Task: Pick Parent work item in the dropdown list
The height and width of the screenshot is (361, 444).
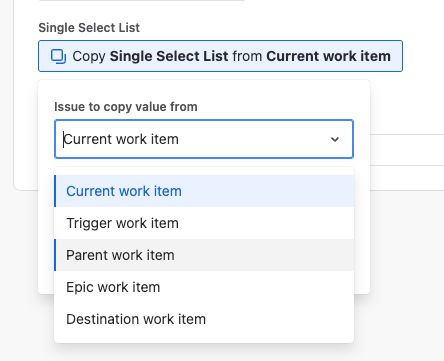Action: [204, 255]
